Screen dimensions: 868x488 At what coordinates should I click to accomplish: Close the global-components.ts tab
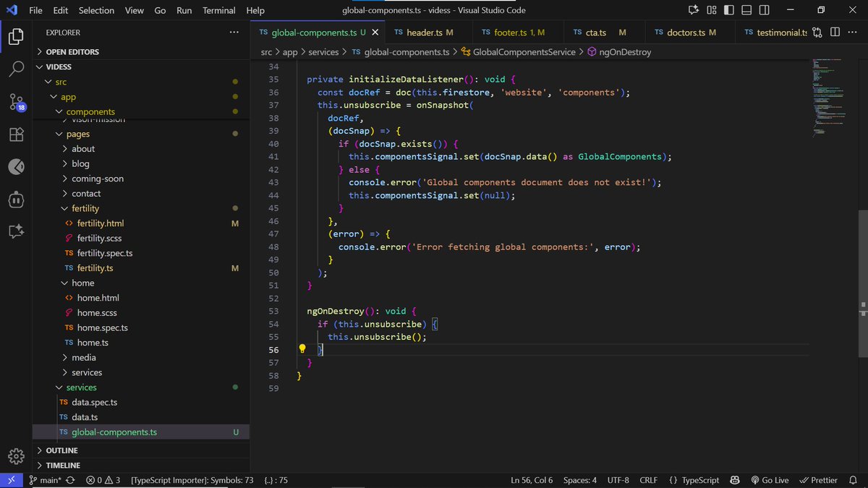click(375, 33)
